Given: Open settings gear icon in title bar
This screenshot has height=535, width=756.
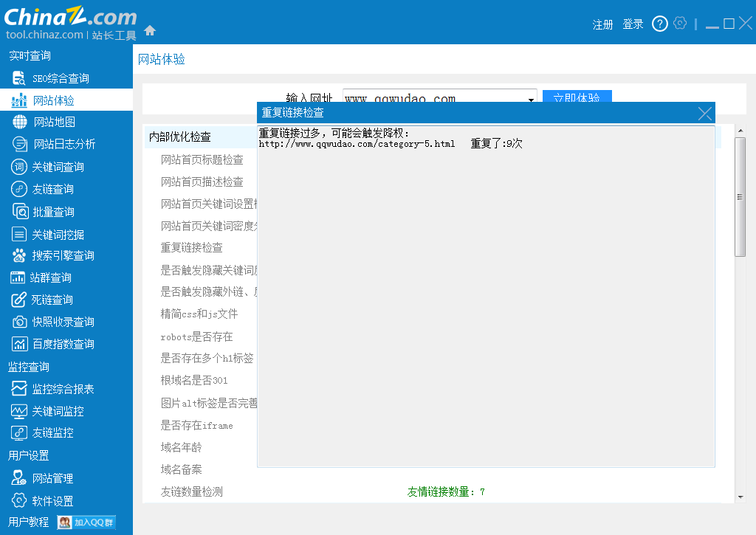Looking at the screenshot, I should (x=680, y=24).
